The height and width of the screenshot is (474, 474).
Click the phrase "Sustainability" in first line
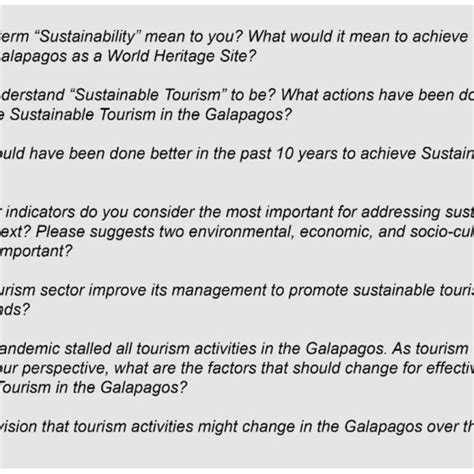(x=87, y=36)
